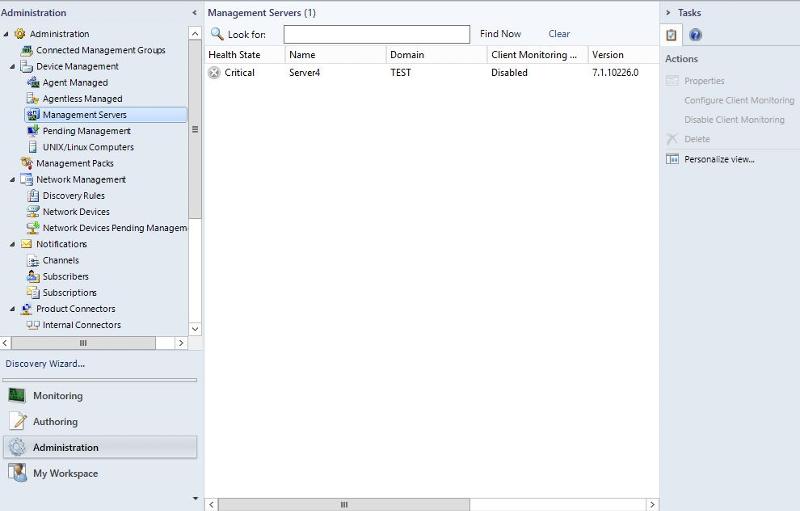
Task: Click the Authoring pencil icon
Action: click(x=18, y=421)
